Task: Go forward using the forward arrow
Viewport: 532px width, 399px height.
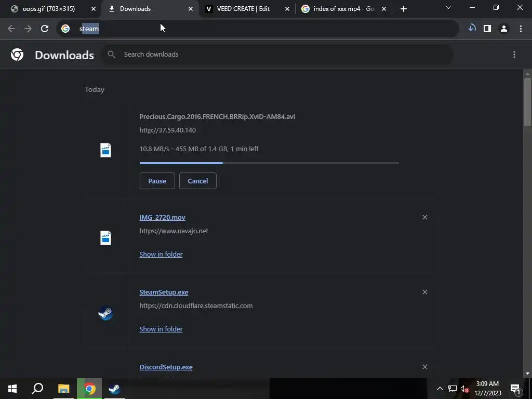Action: [28, 29]
